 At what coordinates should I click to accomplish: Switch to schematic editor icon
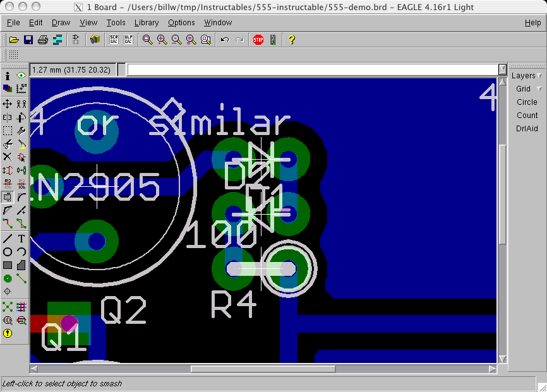pos(76,40)
